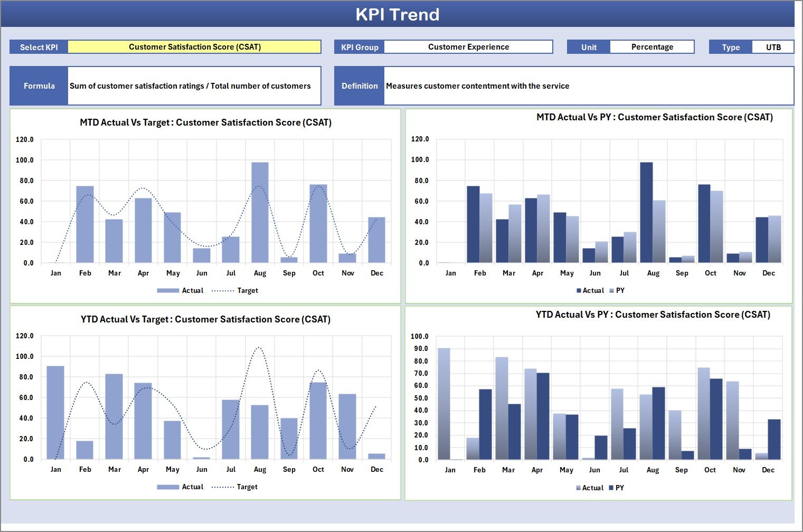
Task: Click the Unit field showing Percentage
Action: (x=652, y=46)
